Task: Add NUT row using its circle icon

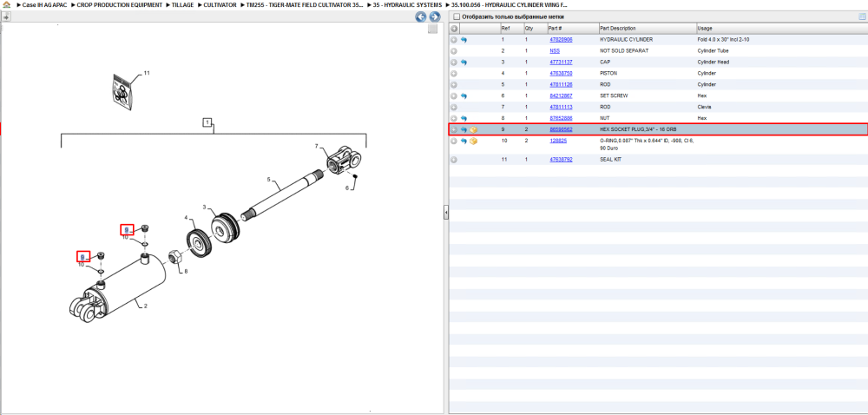Action: 454,118
